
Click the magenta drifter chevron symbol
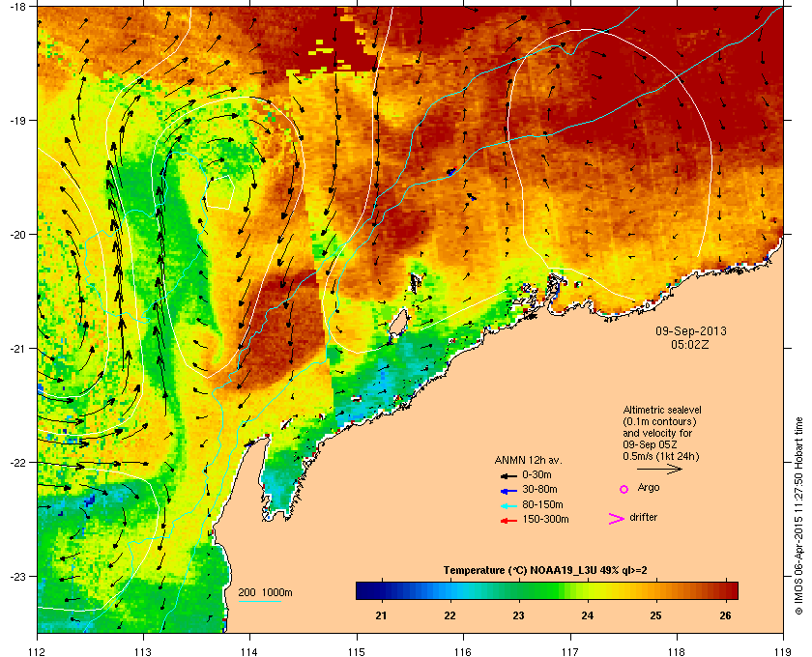[x=617, y=519]
